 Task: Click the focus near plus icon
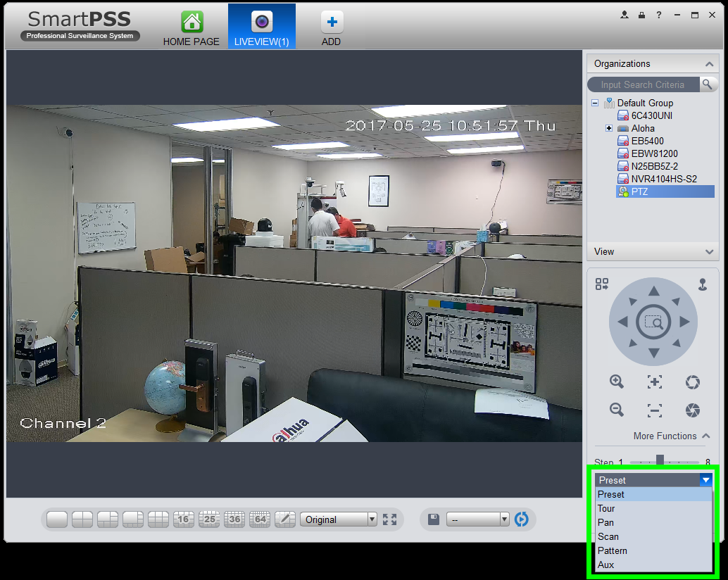tap(655, 382)
